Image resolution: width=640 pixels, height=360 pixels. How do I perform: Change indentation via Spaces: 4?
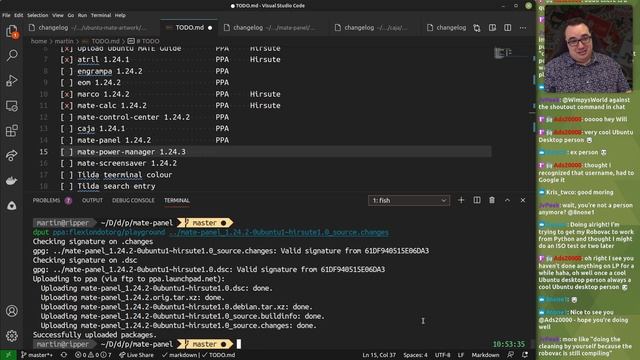(x=416, y=355)
